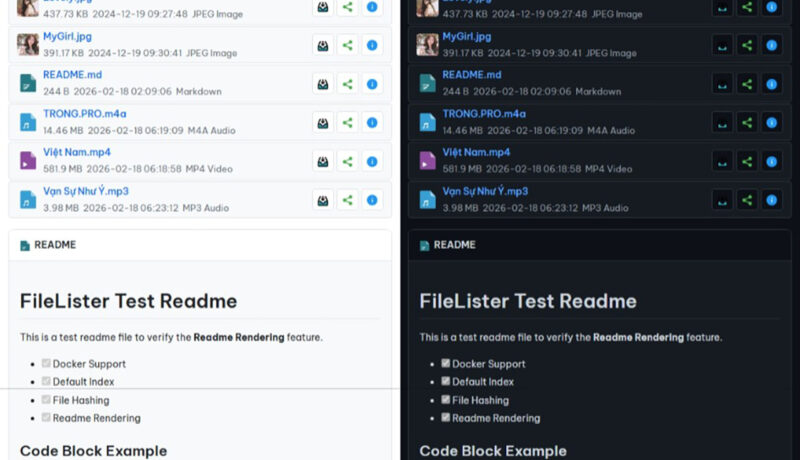Share Vạn Sự Như Ý.mp3 in dark panel

[747, 200]
